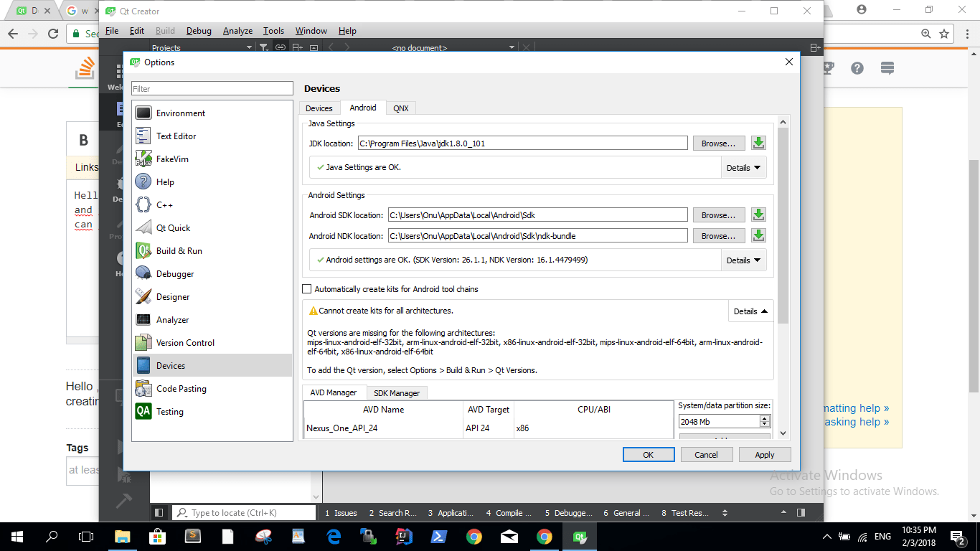This screenshot has width=980, height=551.
Task: Switch to the QNX tab
Action: (400, 108)
